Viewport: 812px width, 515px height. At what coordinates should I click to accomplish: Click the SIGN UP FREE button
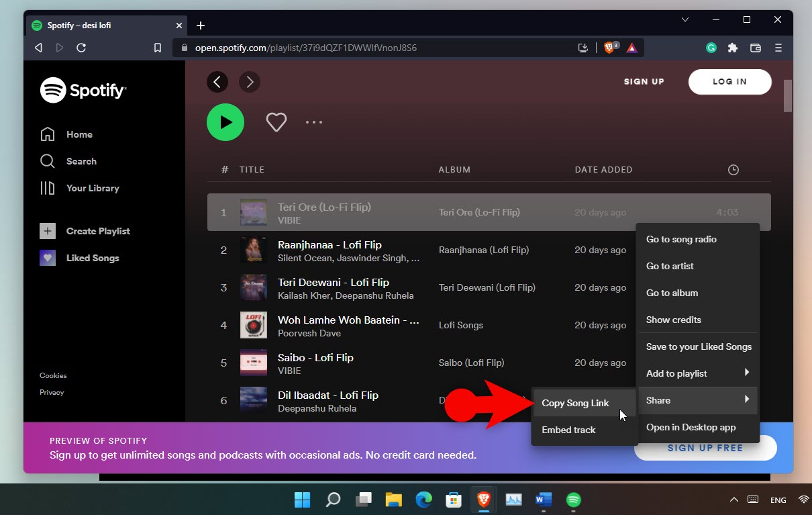click(x=705, y=448)
